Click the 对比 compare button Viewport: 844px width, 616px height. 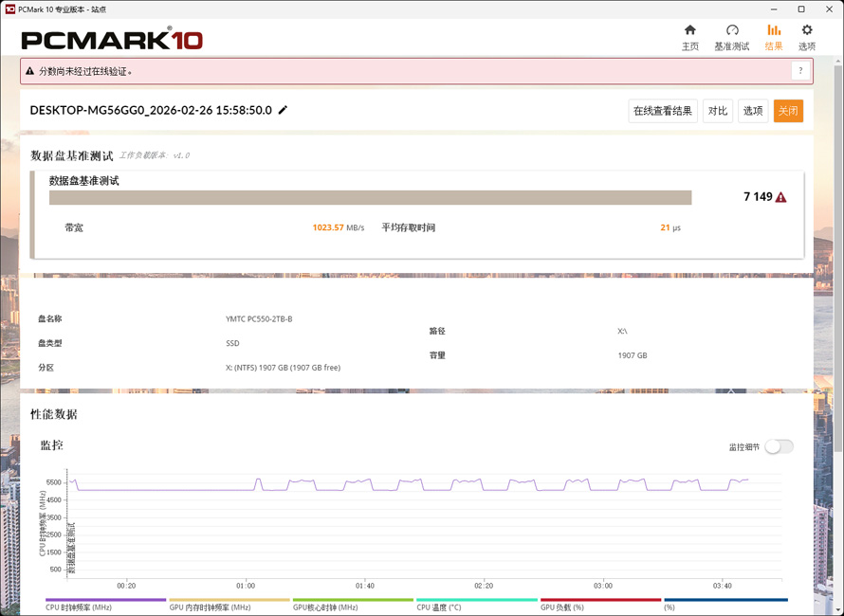718,111
